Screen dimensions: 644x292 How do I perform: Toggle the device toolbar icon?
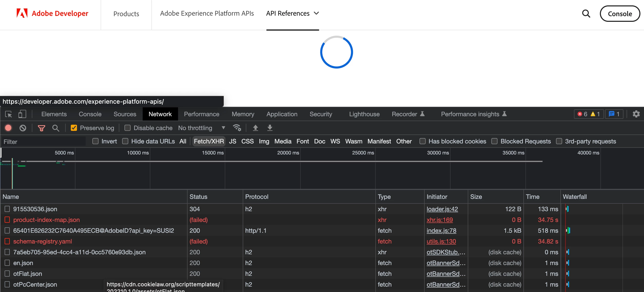pyautogui.click(x=22, y=114)
